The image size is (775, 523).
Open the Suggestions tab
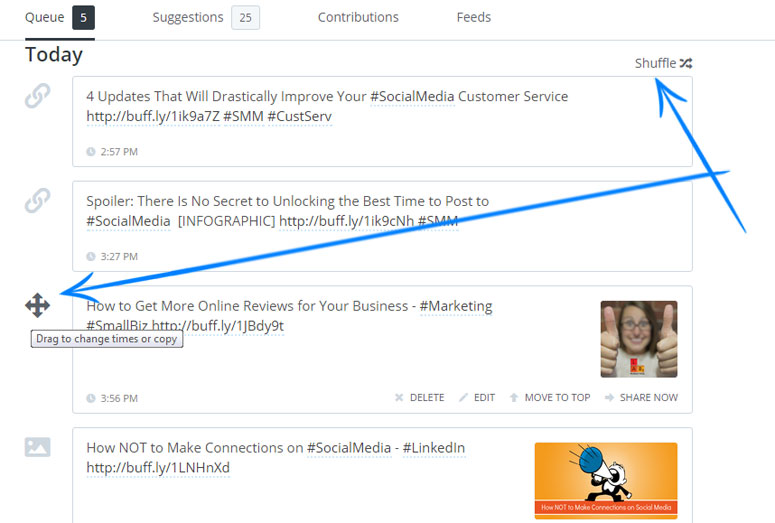188,17
